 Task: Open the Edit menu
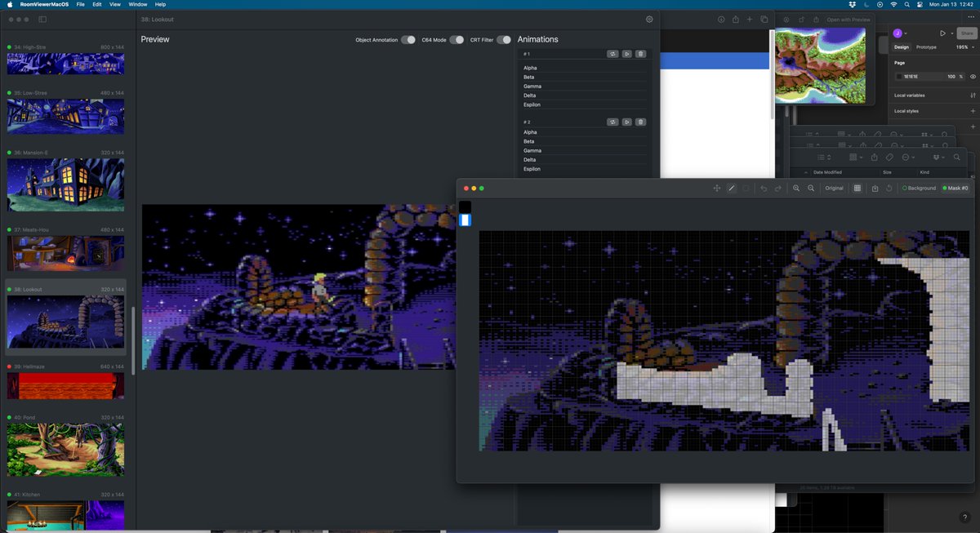(97, 4)
